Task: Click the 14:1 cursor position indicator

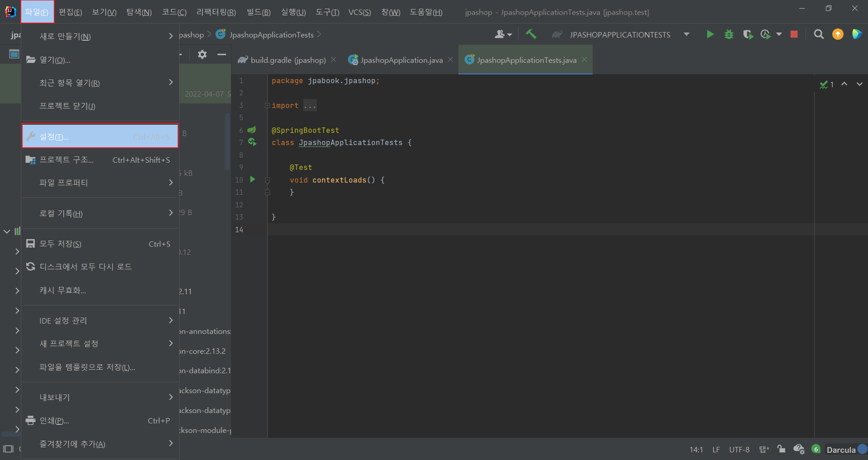Action: (696, 450)
